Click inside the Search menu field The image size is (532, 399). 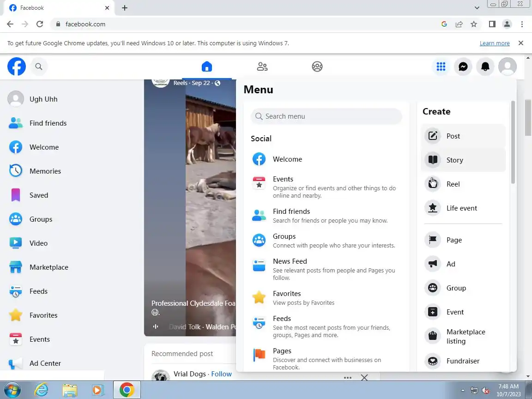[x=326, y=116]
